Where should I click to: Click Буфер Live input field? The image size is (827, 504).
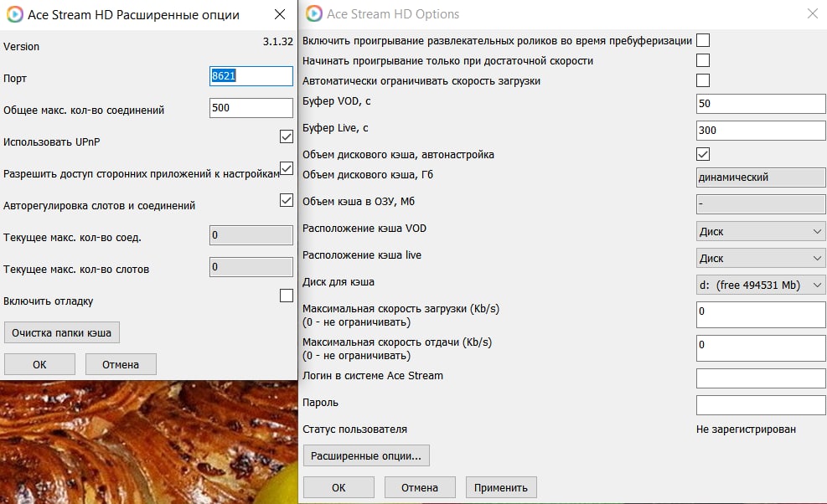coord(761,131)
